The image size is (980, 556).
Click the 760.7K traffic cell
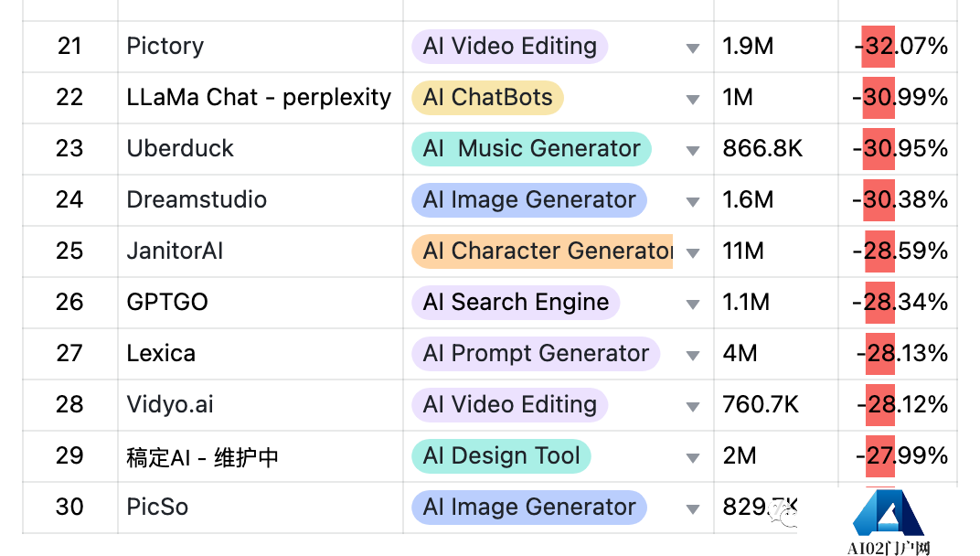click(776, 406)
